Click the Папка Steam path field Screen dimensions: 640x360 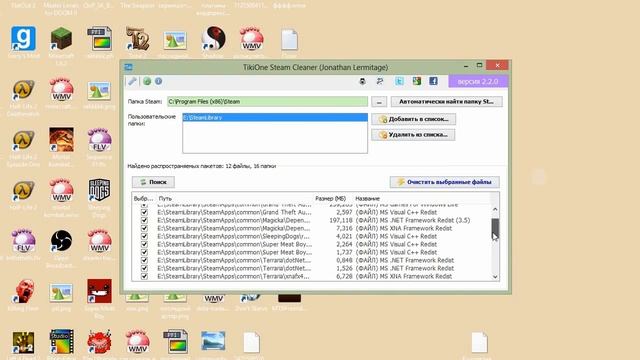267,102
